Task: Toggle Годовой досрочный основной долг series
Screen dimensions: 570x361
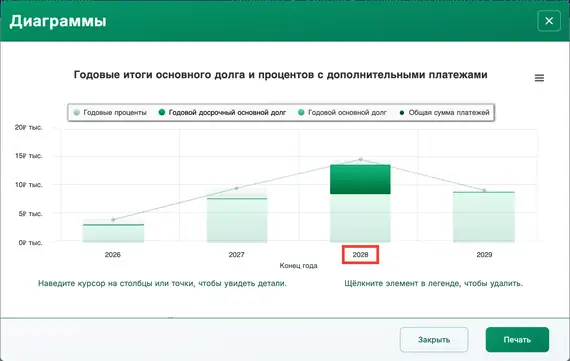Action: click(222, 113)
